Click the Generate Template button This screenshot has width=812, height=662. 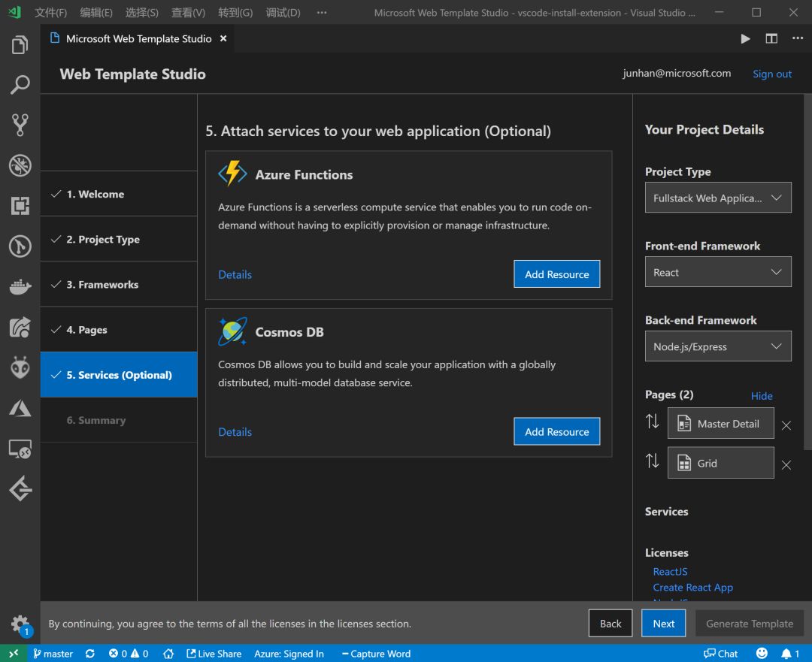tap(750, 624)
